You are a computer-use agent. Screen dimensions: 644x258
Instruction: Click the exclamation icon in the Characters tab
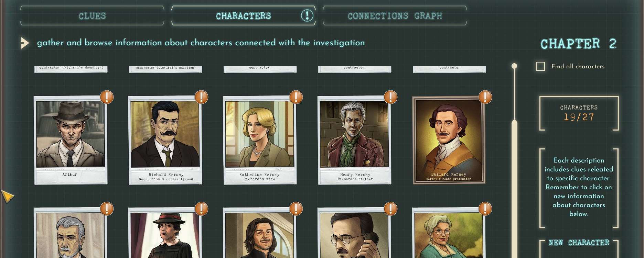tap(307, 15)
